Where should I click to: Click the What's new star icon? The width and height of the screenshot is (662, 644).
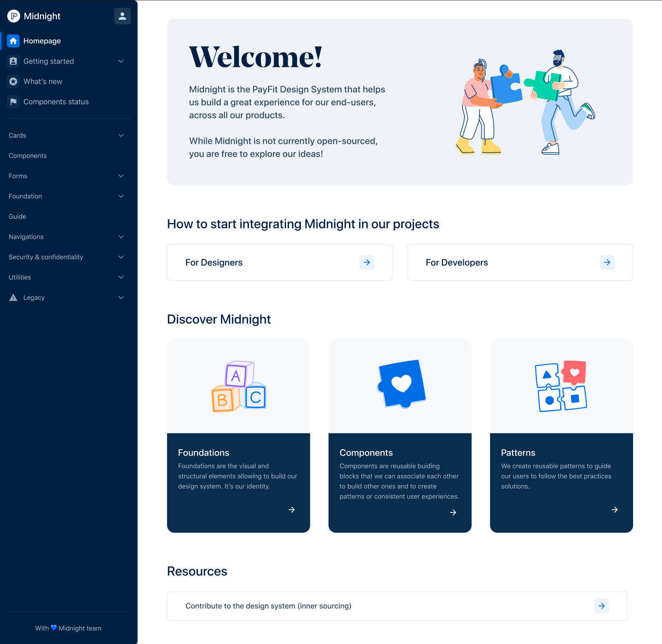click(13, 81)
